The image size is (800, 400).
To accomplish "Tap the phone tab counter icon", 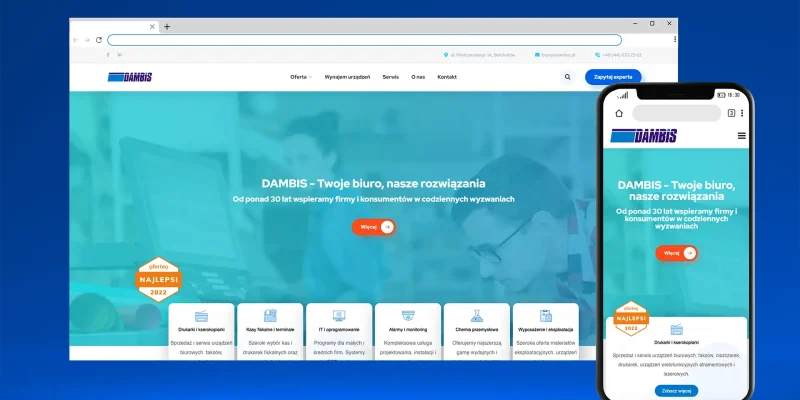I will [731, 113].
